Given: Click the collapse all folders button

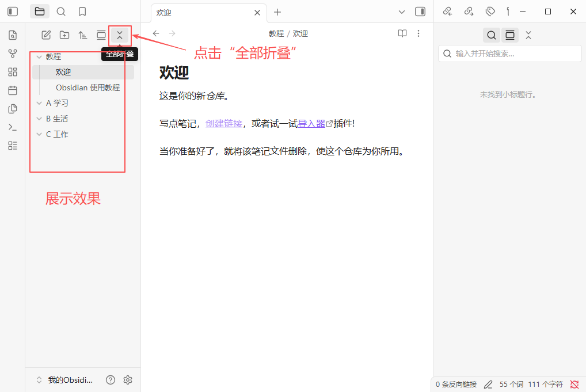Looking at the screenshot, I should click(x=120, y=35).
